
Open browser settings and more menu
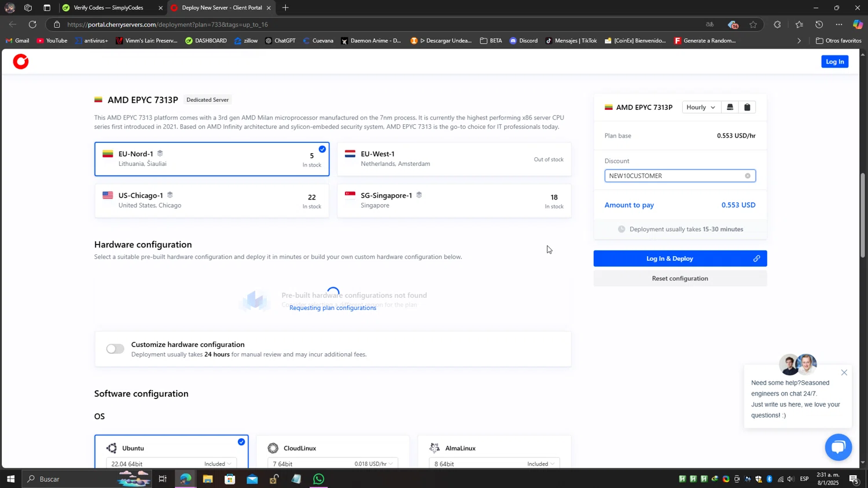point(839,24)
